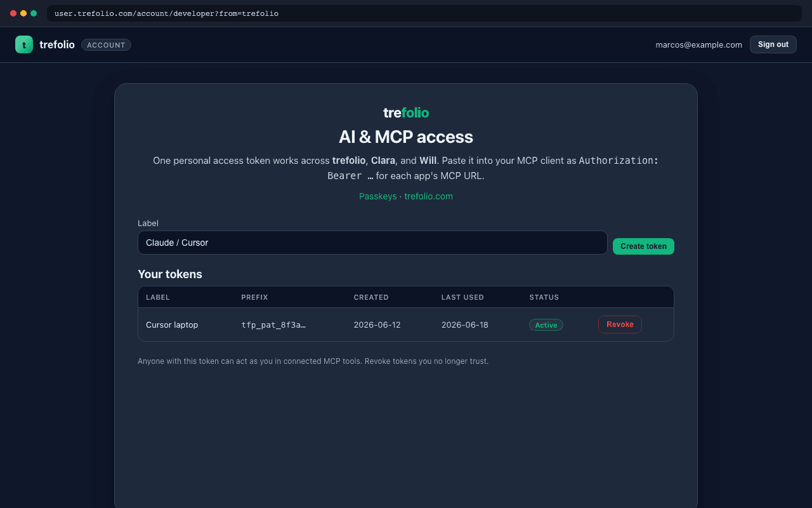Viewport: 812px width, 508px height.
Task: Click the PREFIX column header
Action: [254, 297]
